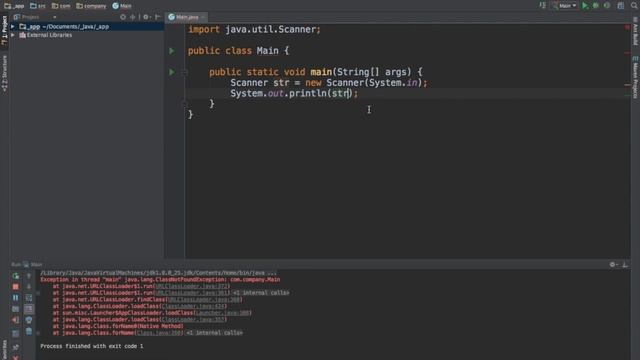This screenshot has height=360, width=640.
Task: Click the com breadcrumb folder
Action: tap(61, 6)
